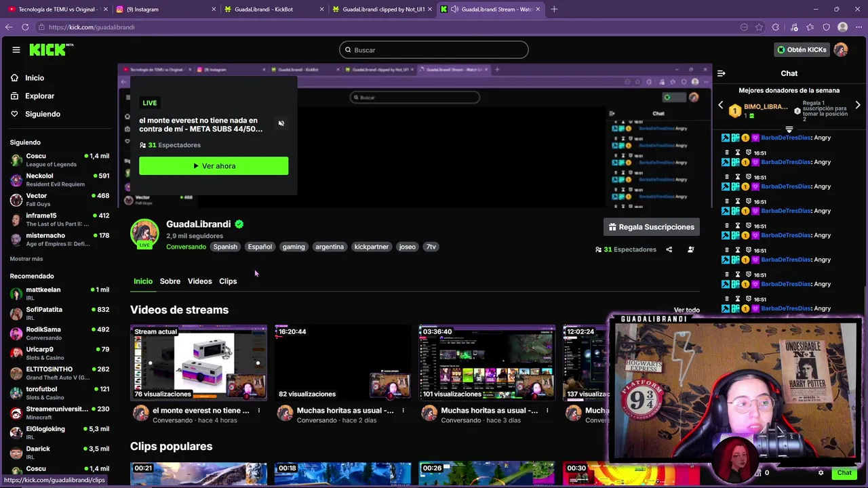Click the Spanish tag
868x488 pixels.
[225, 247]
